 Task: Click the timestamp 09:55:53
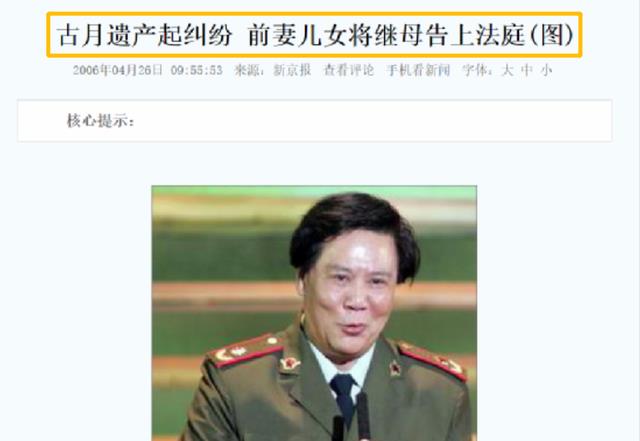click(x=197, y=70)
